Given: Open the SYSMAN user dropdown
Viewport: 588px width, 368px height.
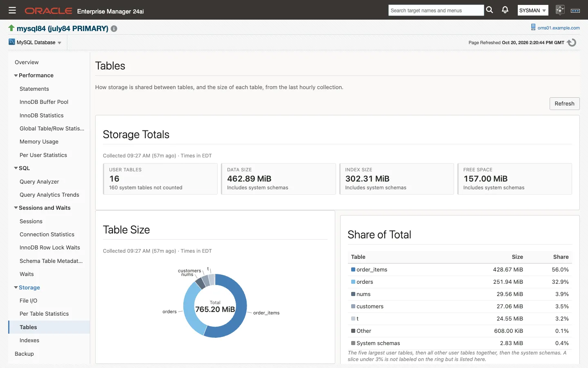Looking at the screenshot, I should coord(533,11).
